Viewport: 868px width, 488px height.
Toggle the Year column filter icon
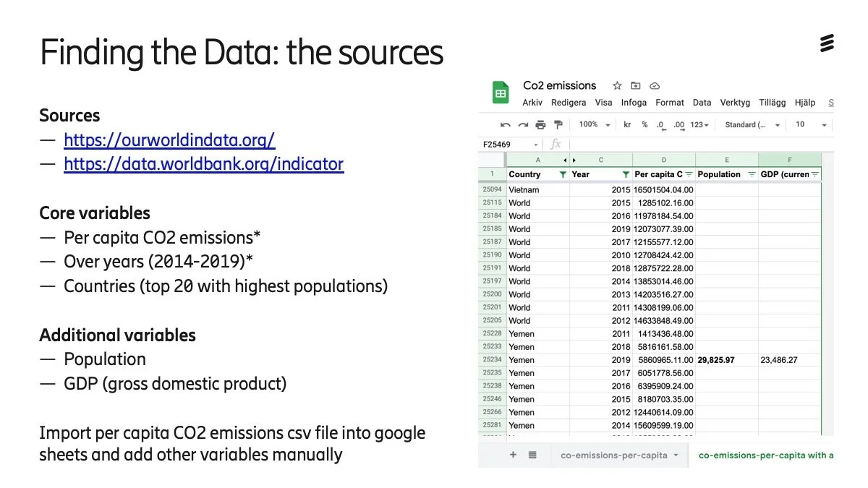pyautogui.click(x=626, y=174)
